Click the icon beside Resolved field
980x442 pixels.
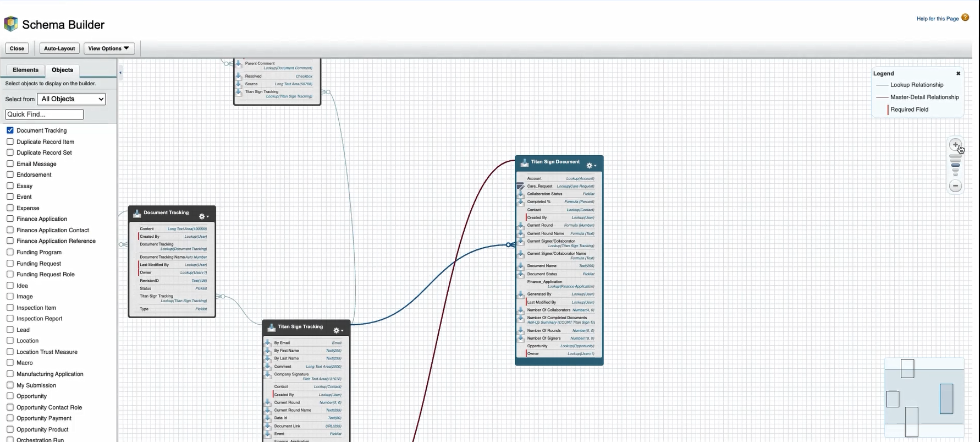(x=239, y=76)
